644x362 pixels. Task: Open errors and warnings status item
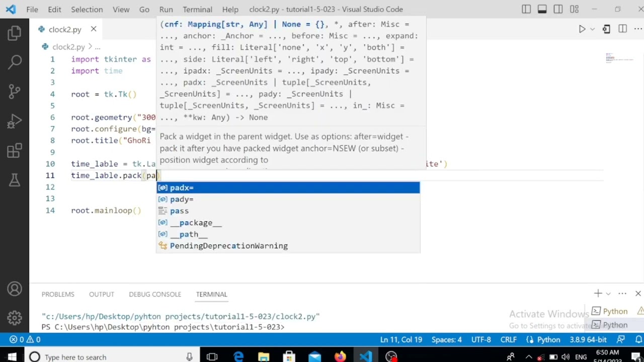(25, 339)
